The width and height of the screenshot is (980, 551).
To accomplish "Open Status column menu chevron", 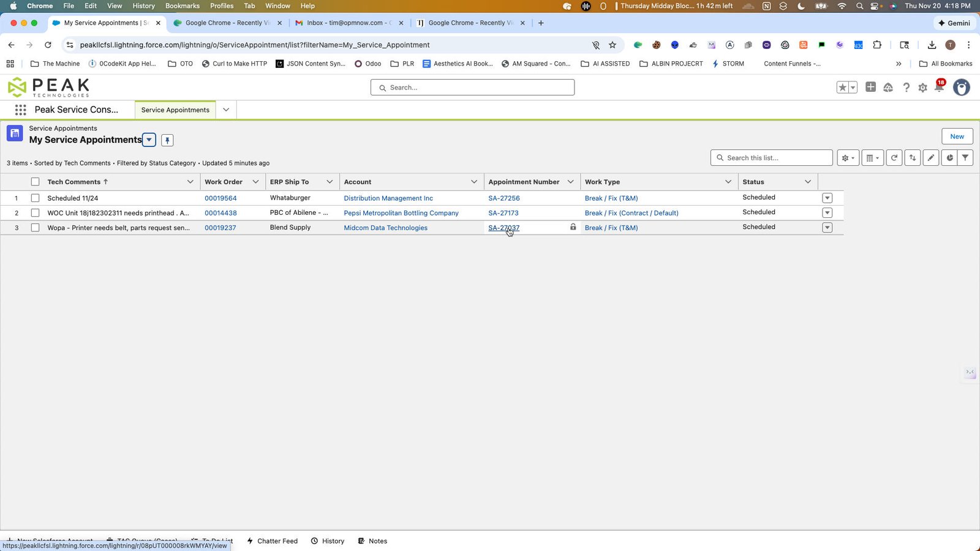I will [x=808, y=182].
